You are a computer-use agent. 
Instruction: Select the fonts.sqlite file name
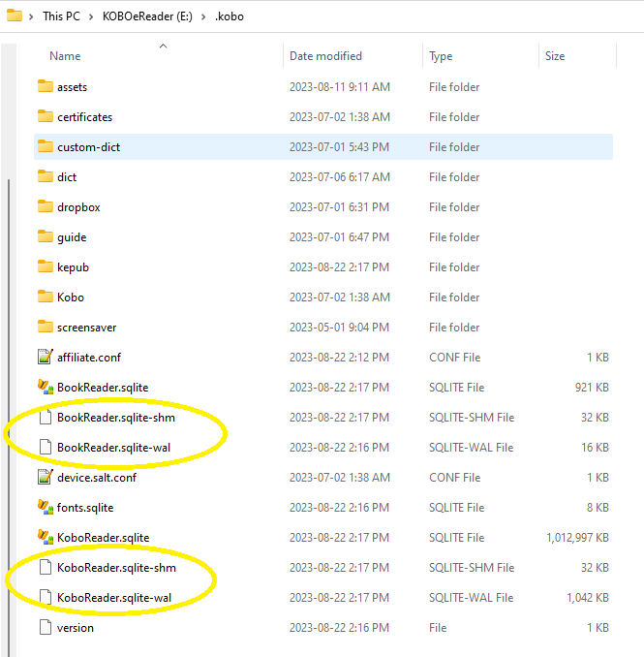85,508
